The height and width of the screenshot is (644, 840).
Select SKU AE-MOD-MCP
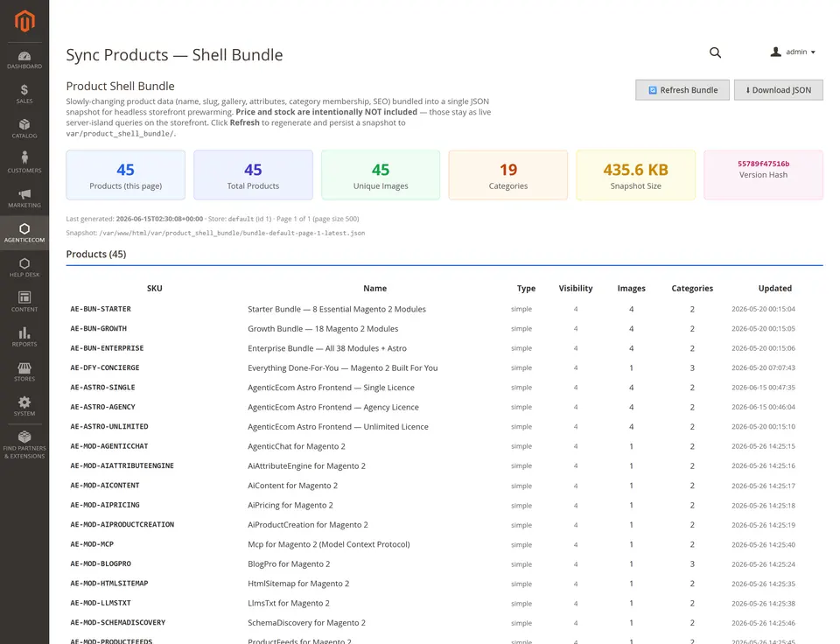[x=92, y=544]
